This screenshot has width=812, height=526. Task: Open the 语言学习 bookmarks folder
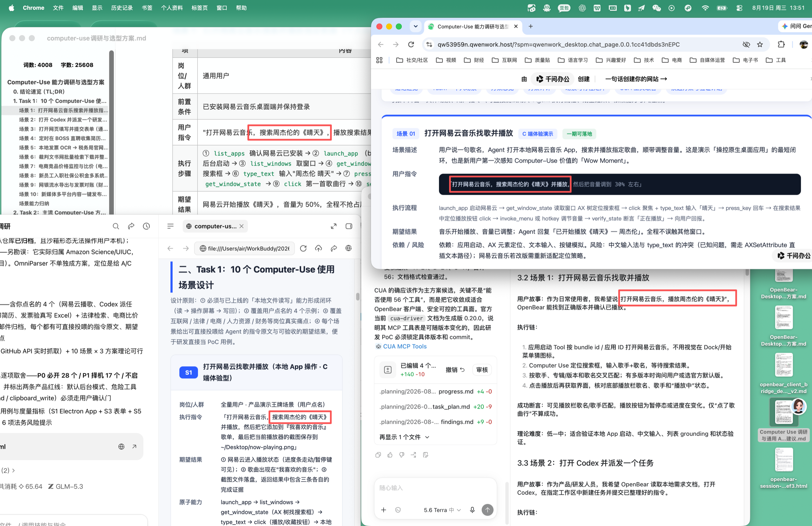click(573, 60)
